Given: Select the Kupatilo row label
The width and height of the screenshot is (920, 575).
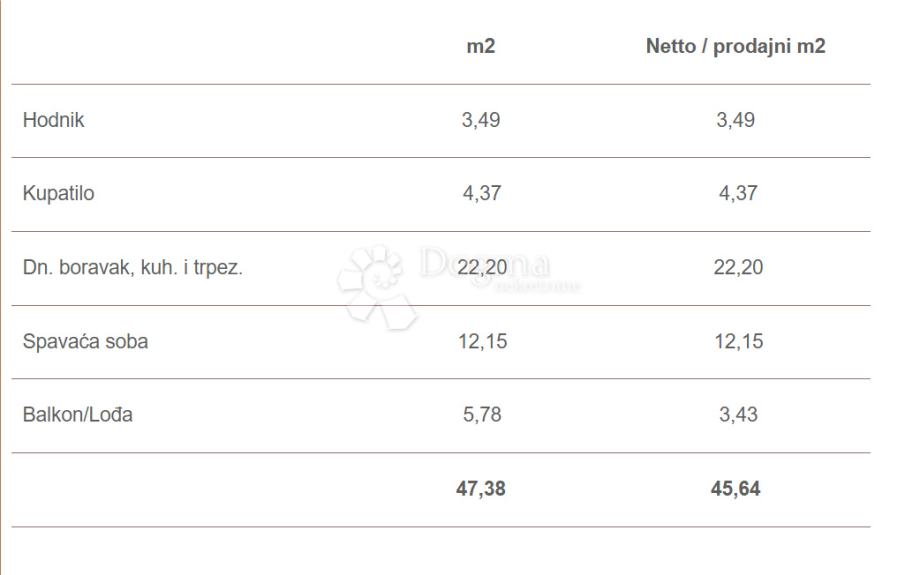Looking at the screenshot, I should point(59,194).
